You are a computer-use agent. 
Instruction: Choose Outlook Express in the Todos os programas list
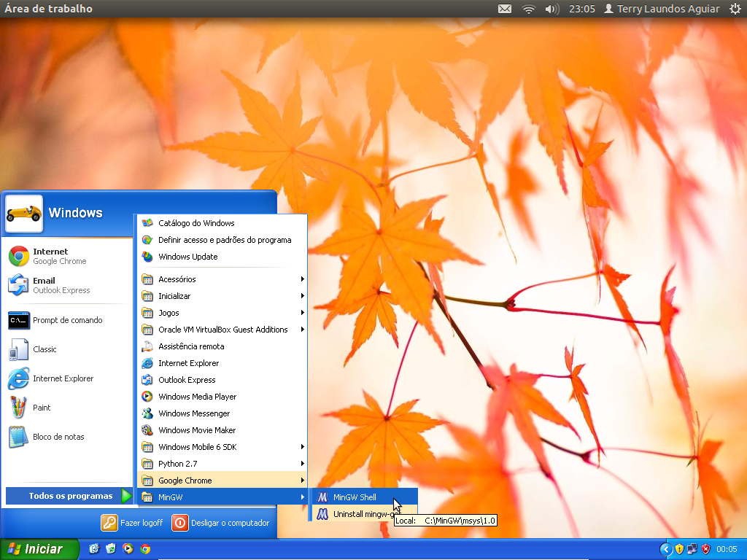coord(223,379)
